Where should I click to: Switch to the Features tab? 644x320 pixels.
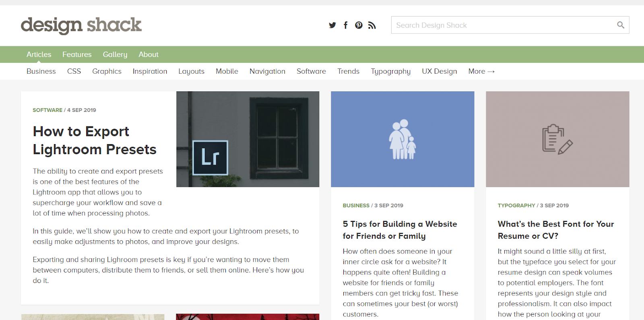click(x=77, y=54)
